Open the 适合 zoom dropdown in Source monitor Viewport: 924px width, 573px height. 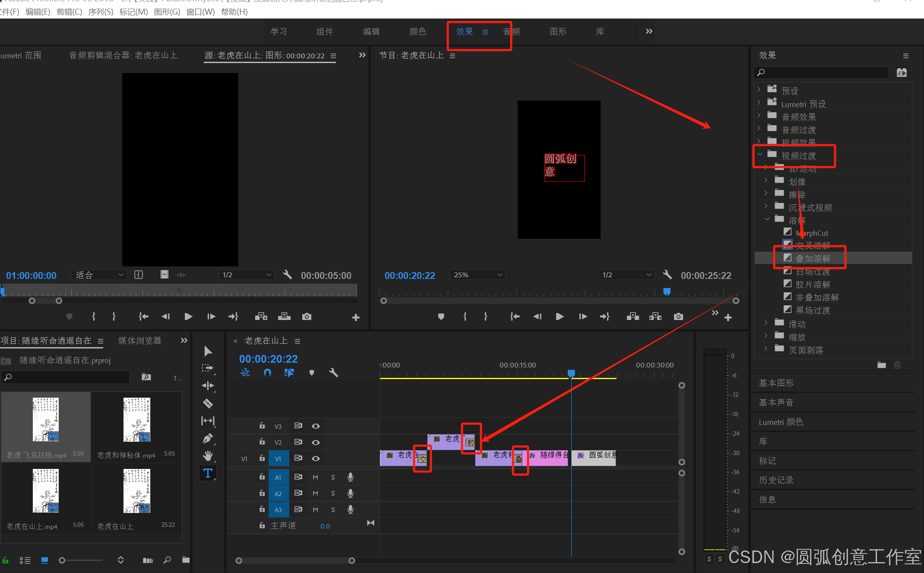pos(99,275)
